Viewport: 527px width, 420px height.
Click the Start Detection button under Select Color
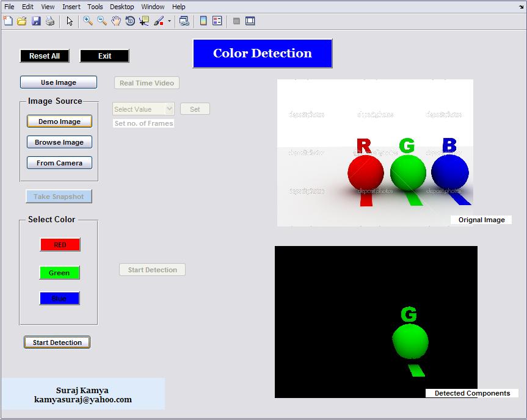(57, 342)
